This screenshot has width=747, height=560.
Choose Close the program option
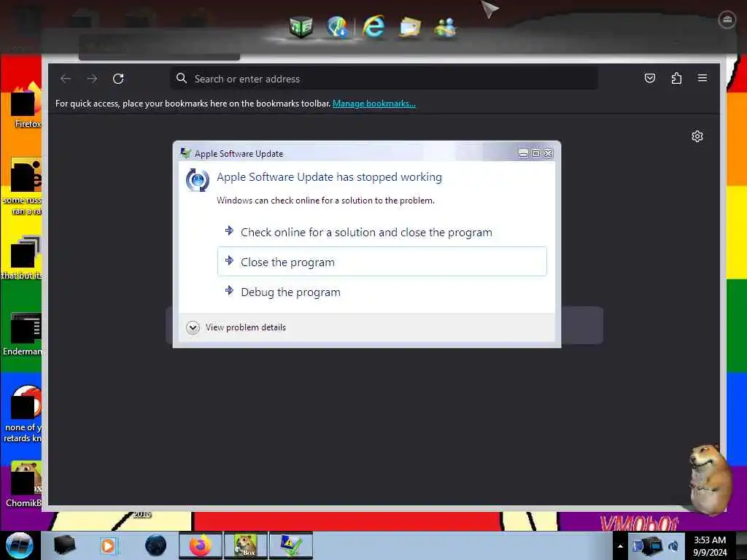pos(382,262)
